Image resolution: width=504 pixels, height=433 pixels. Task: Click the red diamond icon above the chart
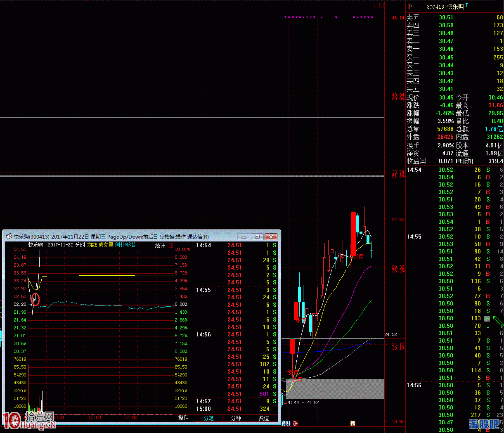(x=375, y=5)
